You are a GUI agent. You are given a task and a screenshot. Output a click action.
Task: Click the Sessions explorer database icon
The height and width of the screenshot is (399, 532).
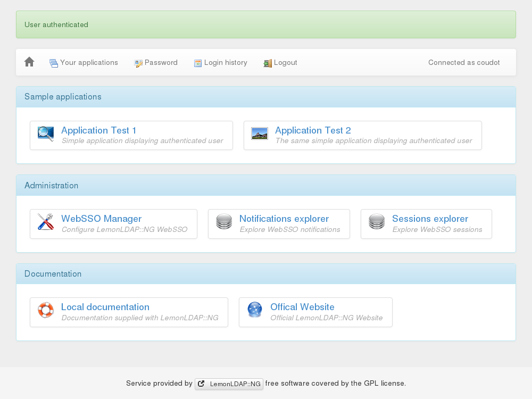coord(377,221)
